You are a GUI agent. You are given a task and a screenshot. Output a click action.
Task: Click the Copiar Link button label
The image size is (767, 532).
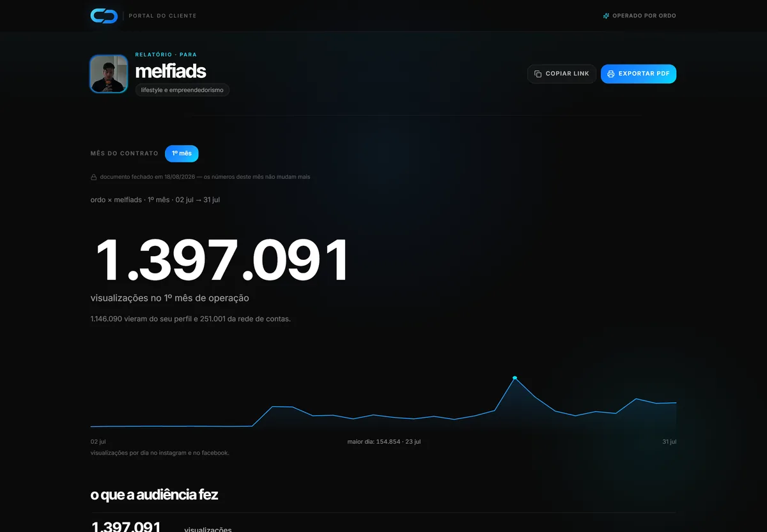[568, 74]
